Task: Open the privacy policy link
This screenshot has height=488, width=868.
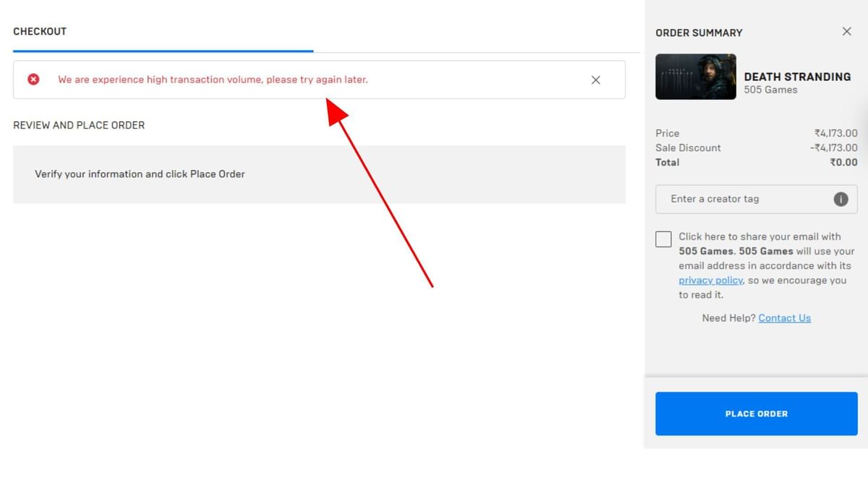Action: (710, 280)
